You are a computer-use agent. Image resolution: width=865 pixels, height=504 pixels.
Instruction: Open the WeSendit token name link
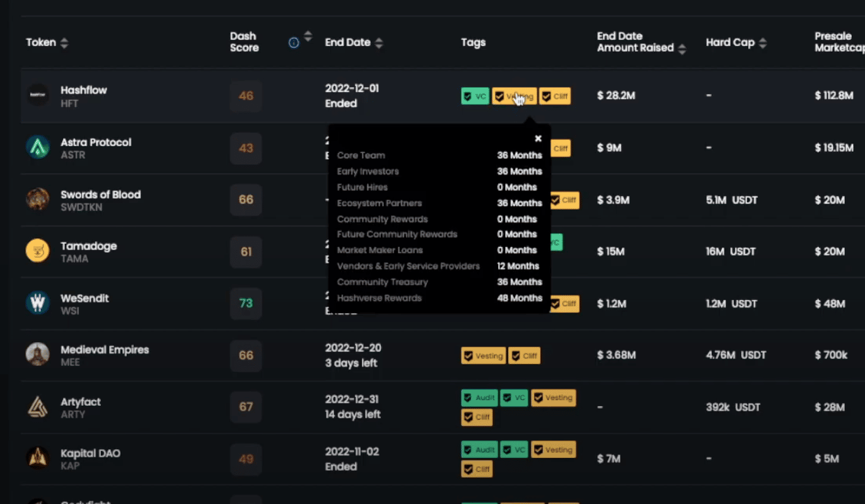[84, 299]
